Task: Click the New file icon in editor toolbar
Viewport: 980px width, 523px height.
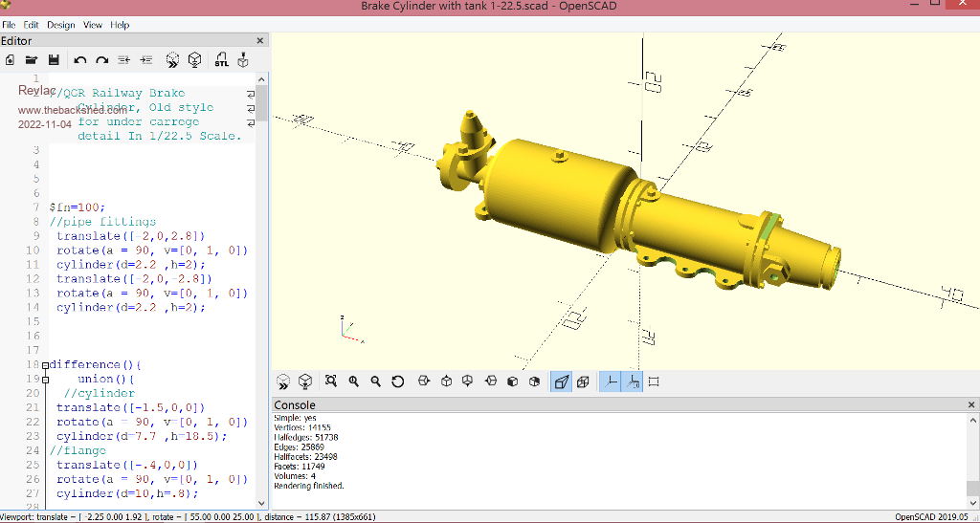Action: [10, 60]
